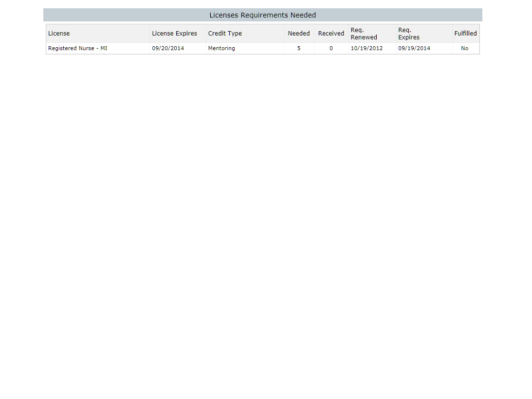Click the Req. Renewed column header
Viewport: 532px width, 399px height.
point(364,34)
